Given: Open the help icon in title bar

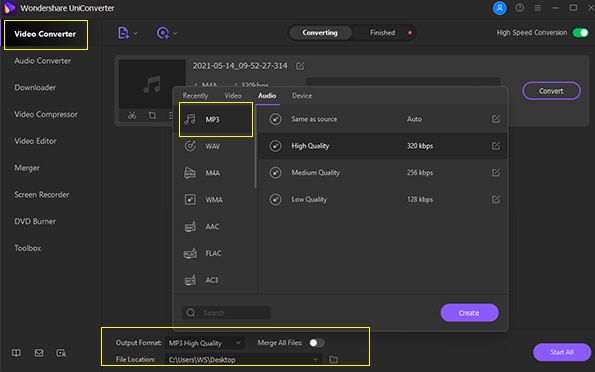Looking at the screenshot, I should pos(519,8).
